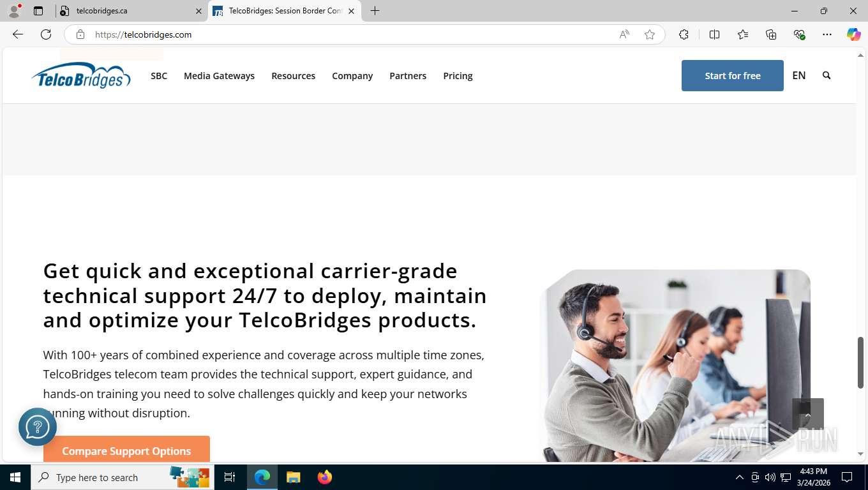
Task: Turn on Read aloud icon
Action: coord(624,34)
